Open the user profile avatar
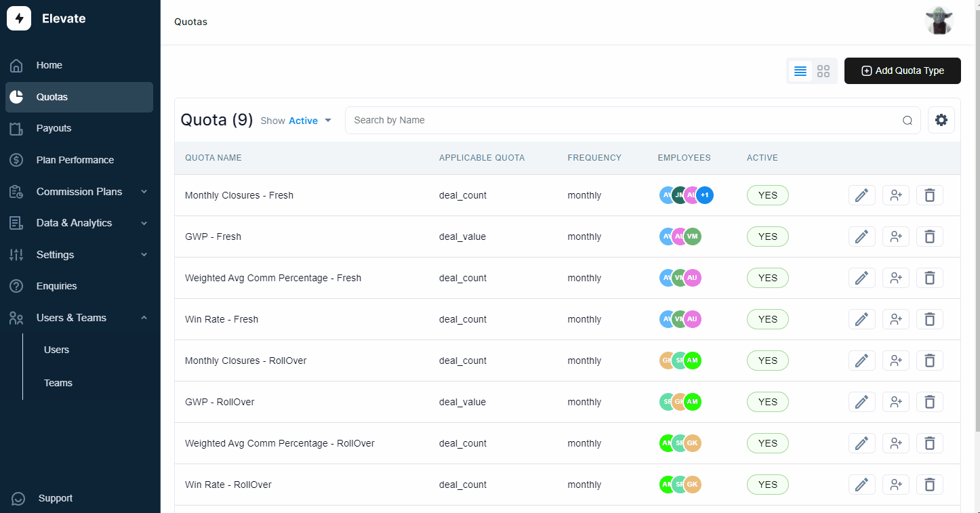This screenshot has height=513, width=980. click(939, 22)
